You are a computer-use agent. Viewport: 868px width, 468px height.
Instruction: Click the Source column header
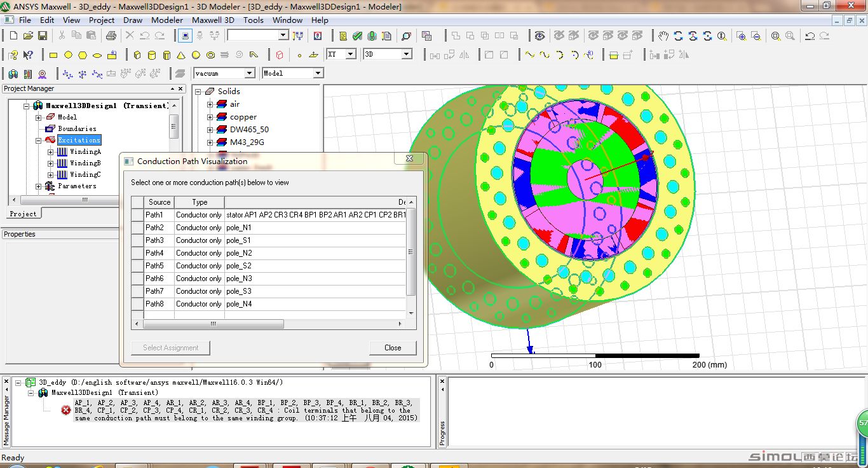click(159, 202)
